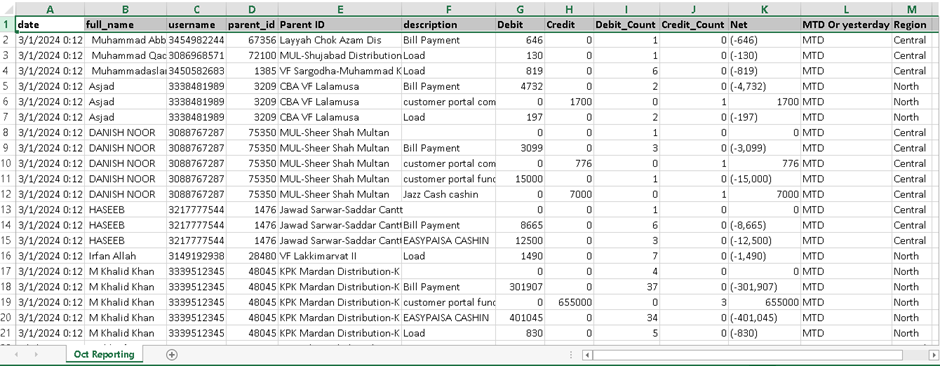Select the Net value (-8,665)

[764, 225]
